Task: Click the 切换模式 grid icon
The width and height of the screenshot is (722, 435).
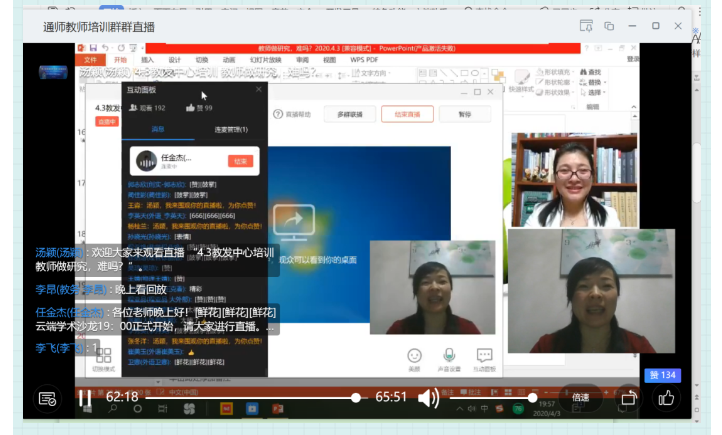Action: tap(104, 355)
